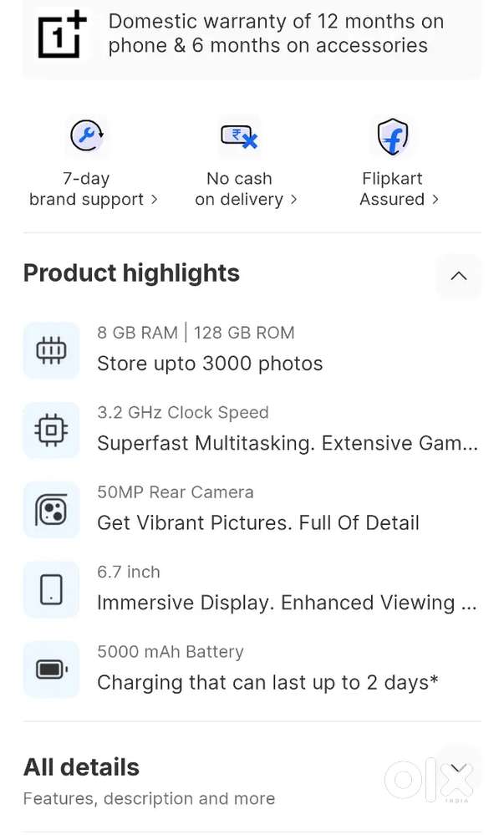Tap the OnePlus brand logo

62,33
